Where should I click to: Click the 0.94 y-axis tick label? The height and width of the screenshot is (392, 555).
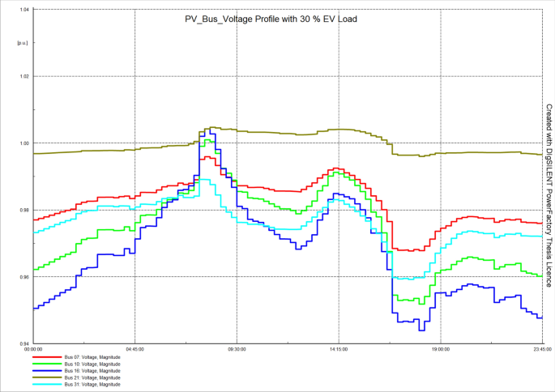(23, 343)
